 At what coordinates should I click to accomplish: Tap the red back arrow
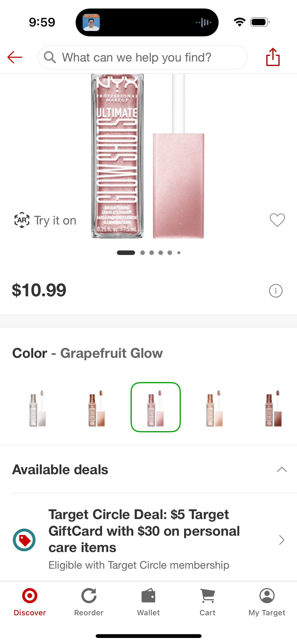pyautogui.click(x=15, y=57)
